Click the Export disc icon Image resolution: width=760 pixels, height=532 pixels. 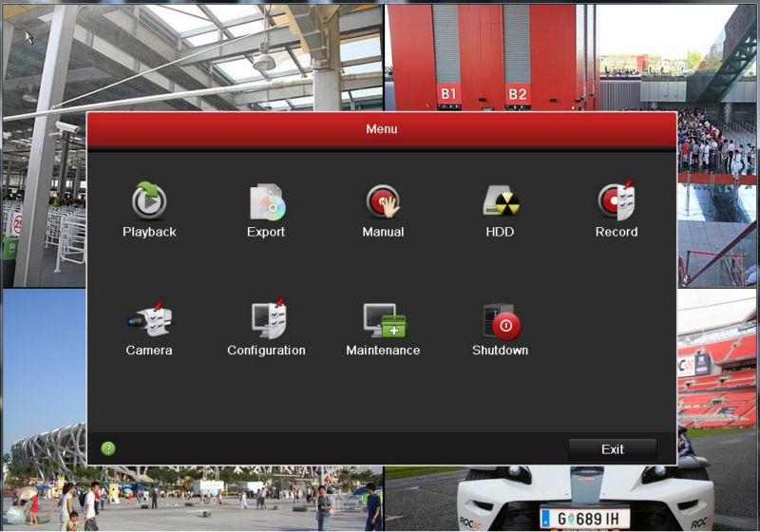click(267, 201)
